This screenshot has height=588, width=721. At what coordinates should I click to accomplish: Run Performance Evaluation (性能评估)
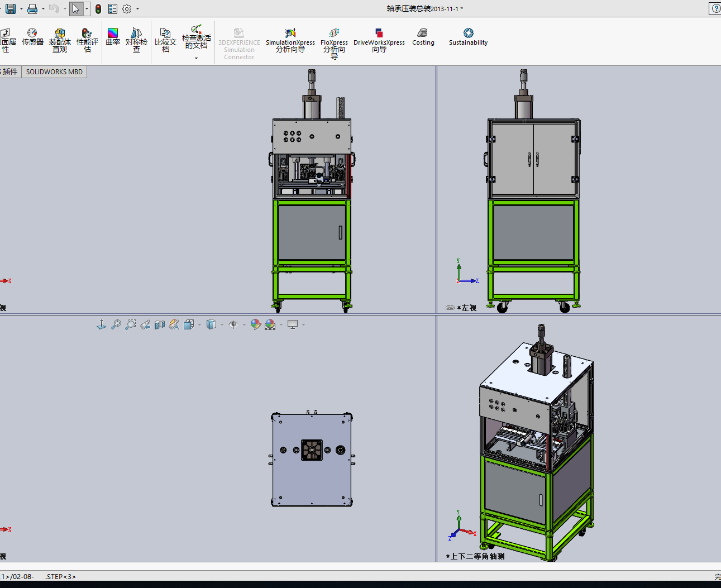(87, 40)
